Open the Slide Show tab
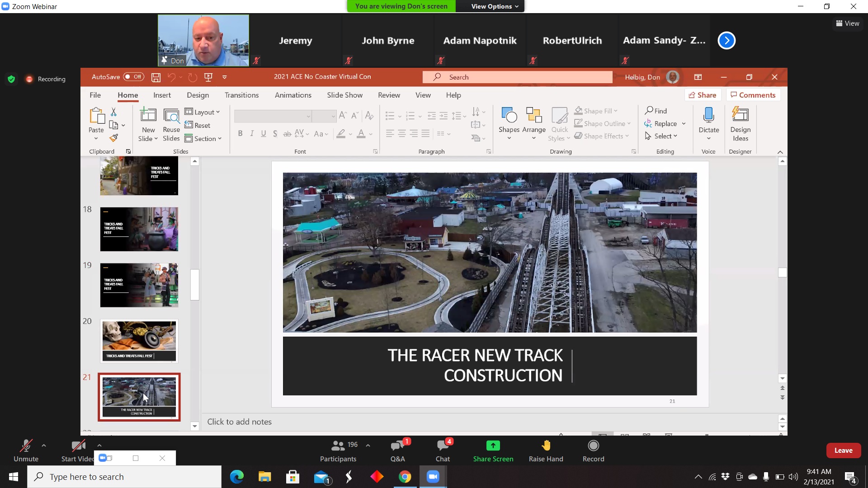Viewport: 868px width, 488px height. pos(344,95)
